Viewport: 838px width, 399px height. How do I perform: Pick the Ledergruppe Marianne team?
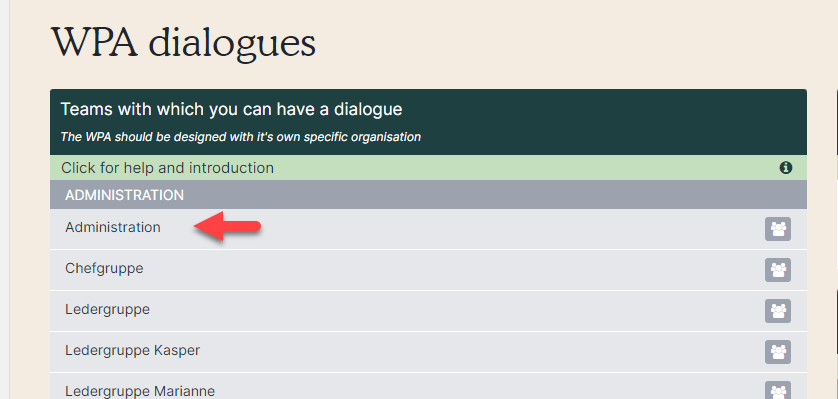pos(428,386)
